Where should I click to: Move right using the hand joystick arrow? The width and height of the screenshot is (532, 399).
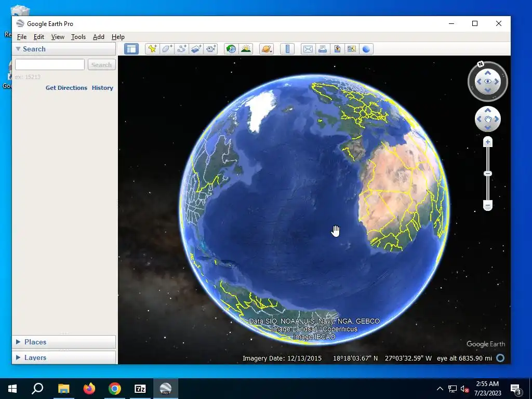click(x=496, y=119)
